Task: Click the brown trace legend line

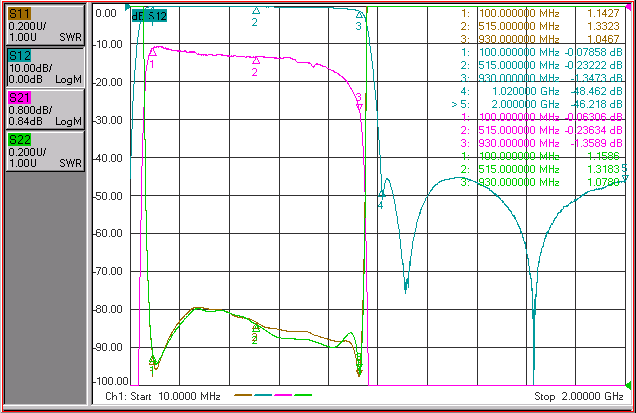Action: pyautogui.click(x=243, y=395)
